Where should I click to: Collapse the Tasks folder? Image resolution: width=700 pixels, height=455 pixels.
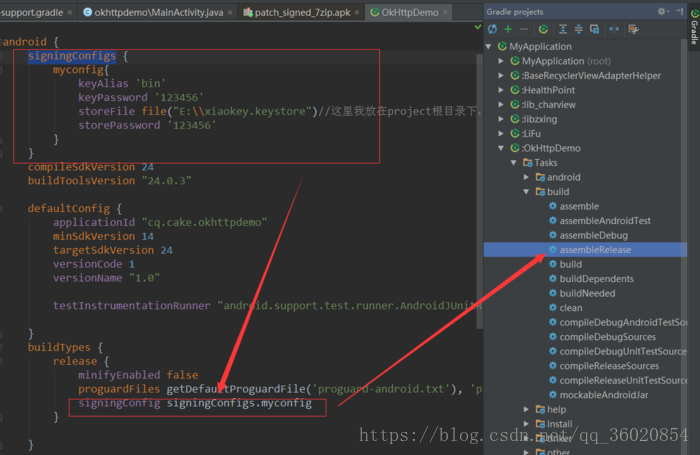point(513,163)
